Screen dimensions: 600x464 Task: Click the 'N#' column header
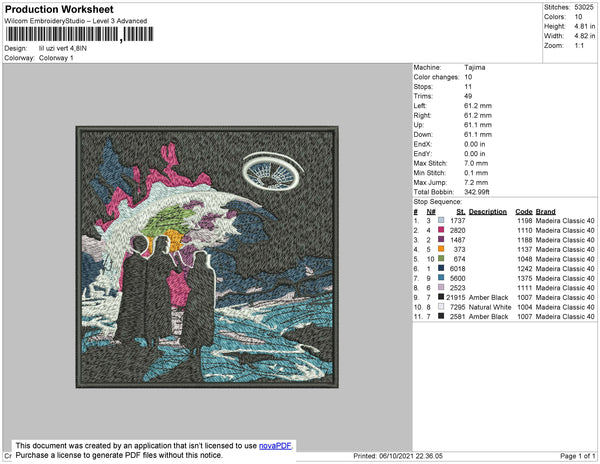pos(431,212)
